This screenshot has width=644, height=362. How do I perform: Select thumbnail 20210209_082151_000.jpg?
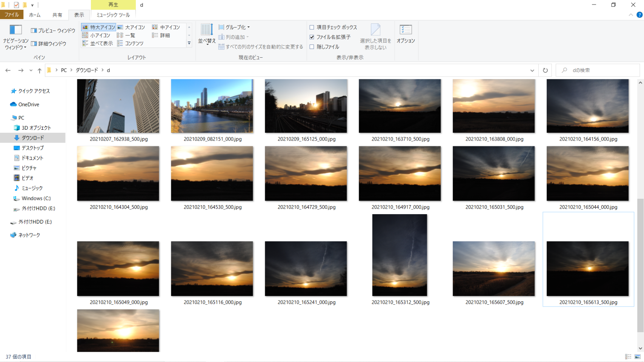pyautogui.click(x=212, y=106)
